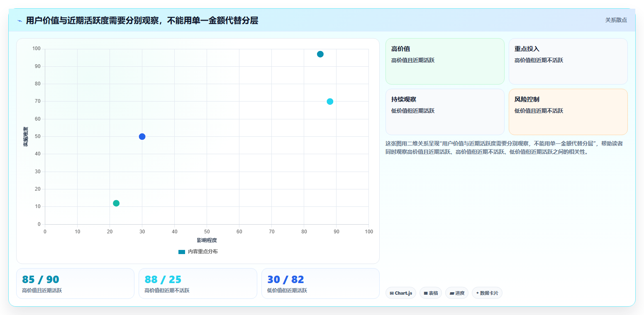Open the 持续观察 quadrant card
The height and width of the screenshot is (315, 644).
click(x=445, y=112)
